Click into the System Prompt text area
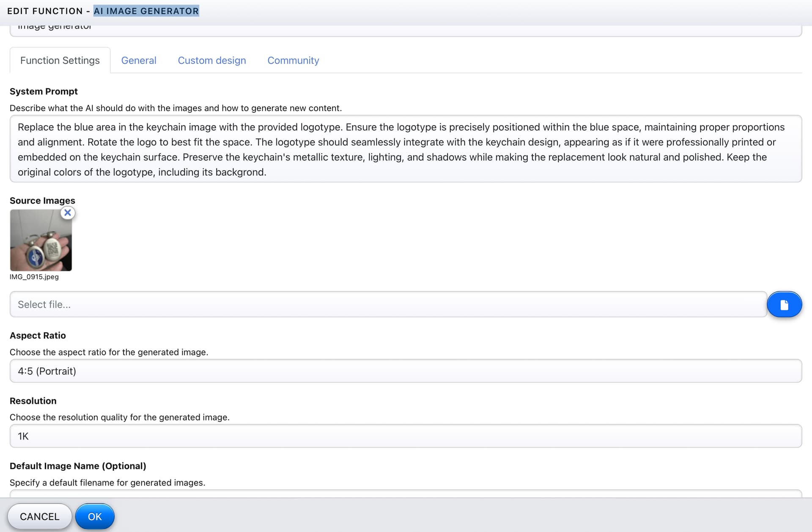 pyautogui.click(x=405, y=149)
